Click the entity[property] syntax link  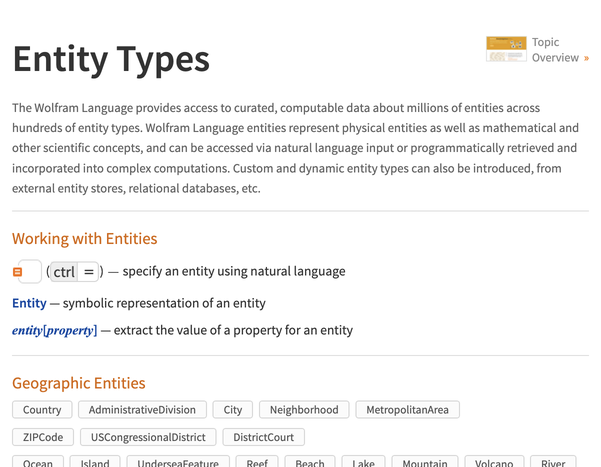tap(54, 330)
